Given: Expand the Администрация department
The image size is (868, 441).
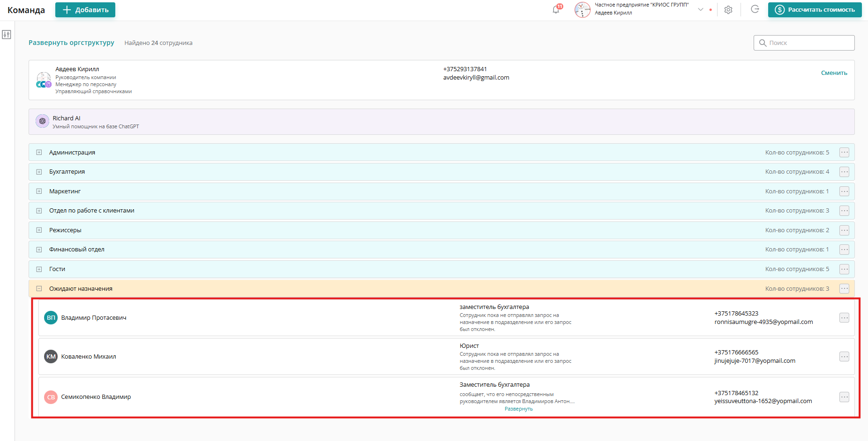Looking at the screenshot, I should tap(39, 153).
